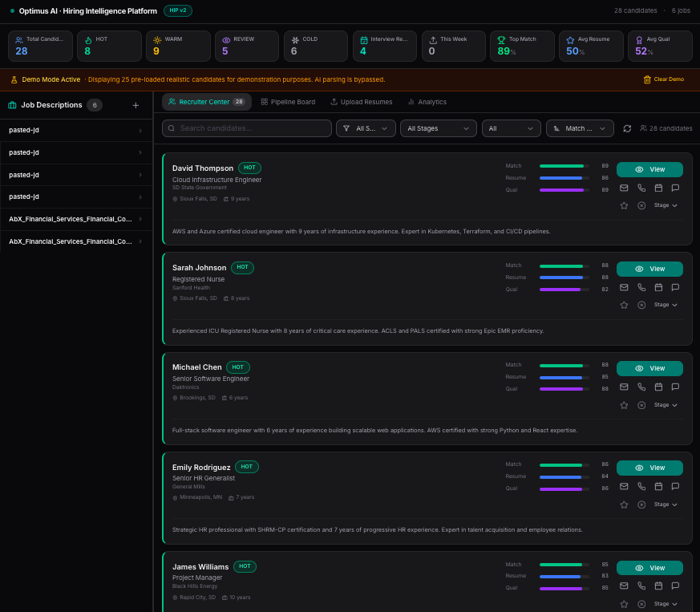Refresh the candidate list
700x612 pixels.
627,128
